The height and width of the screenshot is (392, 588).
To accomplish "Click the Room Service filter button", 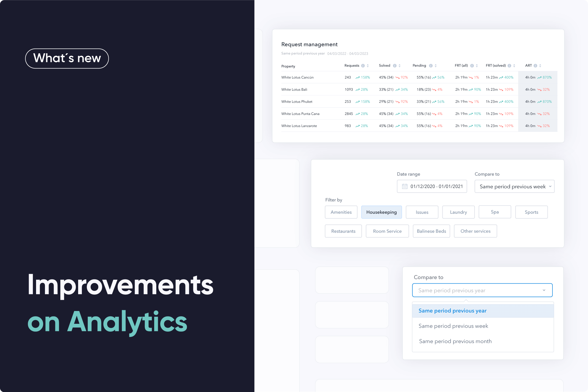I will pos(387,231).
